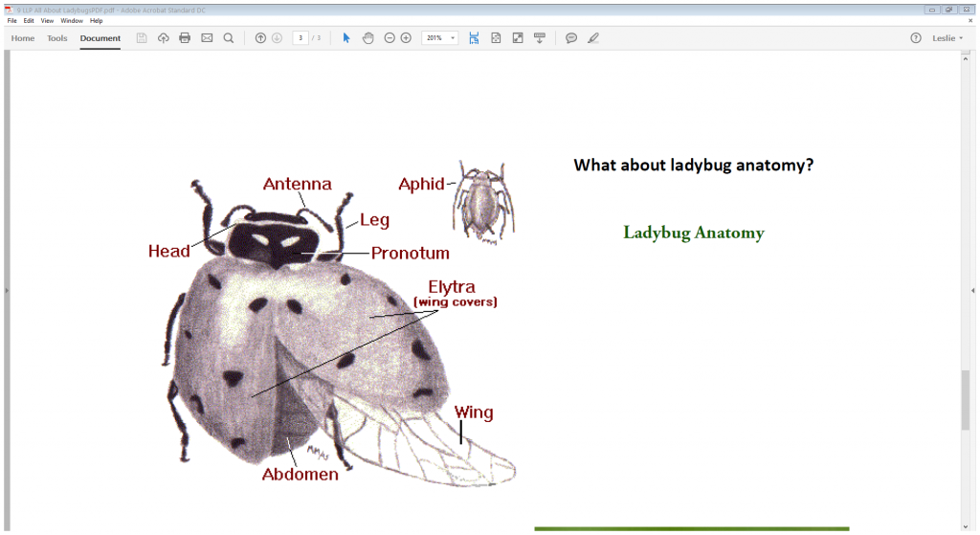Click the email envelope icon
The height and width of the screenshot is (535, 980).
tap(206, 38)
